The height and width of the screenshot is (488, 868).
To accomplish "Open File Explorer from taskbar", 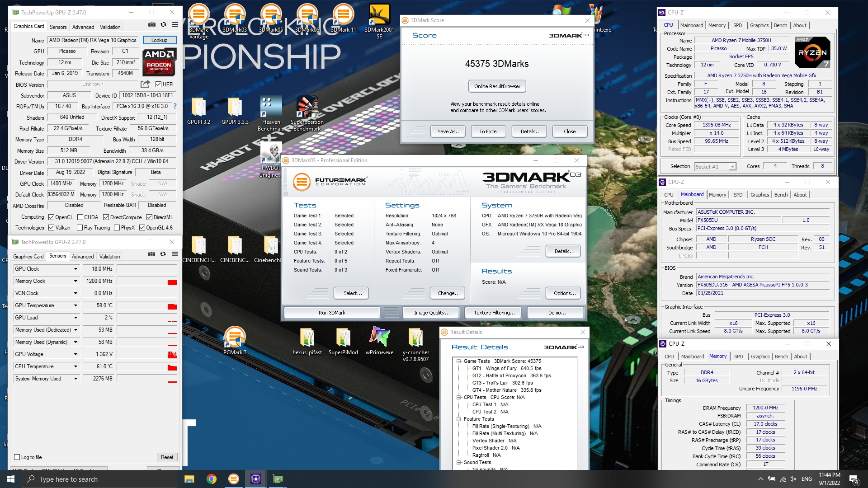I will [189, 479].
